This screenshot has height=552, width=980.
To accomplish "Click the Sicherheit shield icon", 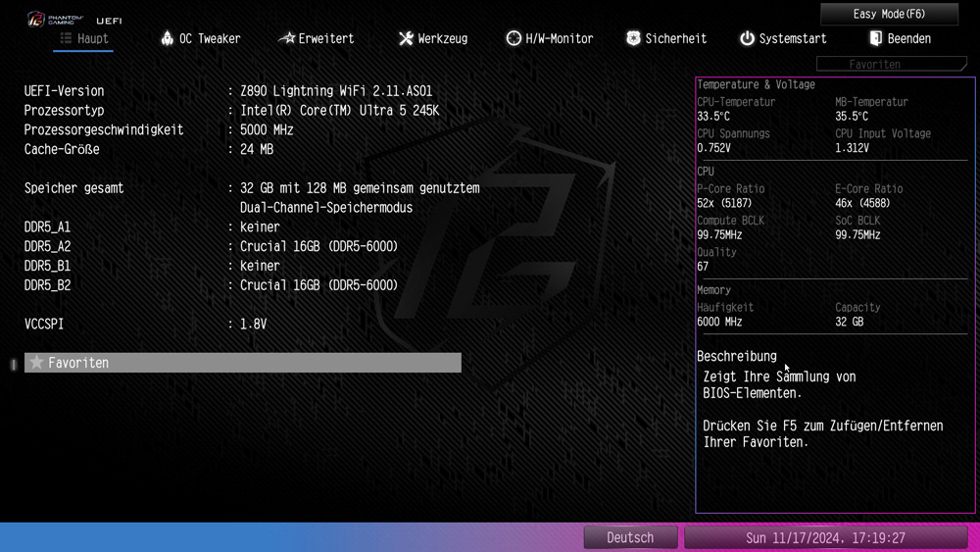I will pos(633,38).
